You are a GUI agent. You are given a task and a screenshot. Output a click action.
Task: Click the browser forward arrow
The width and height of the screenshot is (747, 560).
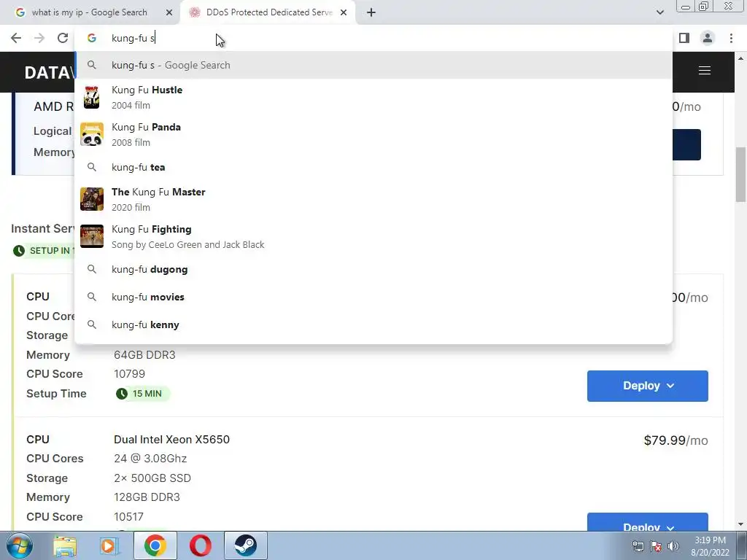pos(39,38)
